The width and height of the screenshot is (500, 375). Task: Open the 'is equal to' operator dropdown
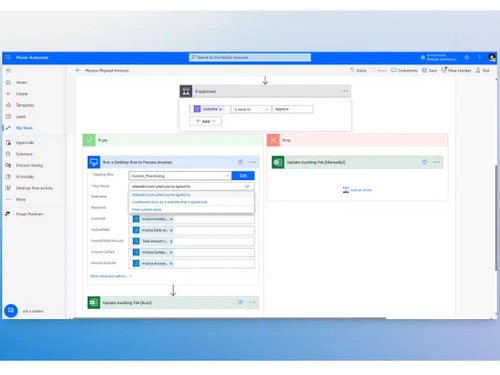pos(251,109)
